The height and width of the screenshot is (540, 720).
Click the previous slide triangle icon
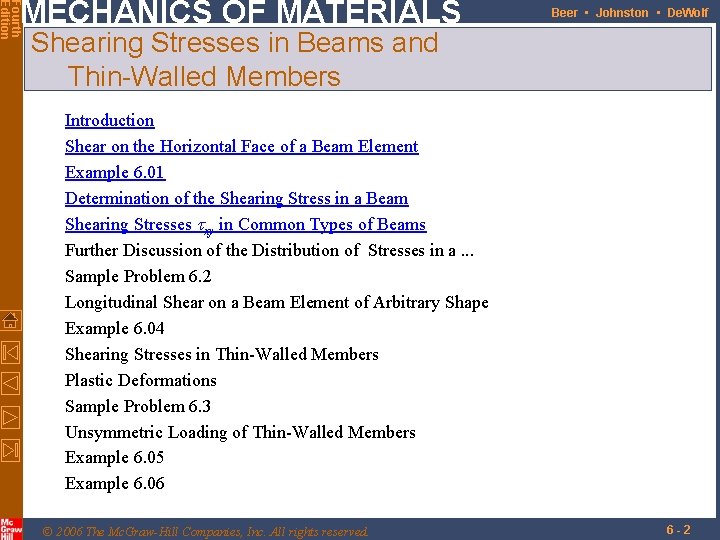coord(10,383)
